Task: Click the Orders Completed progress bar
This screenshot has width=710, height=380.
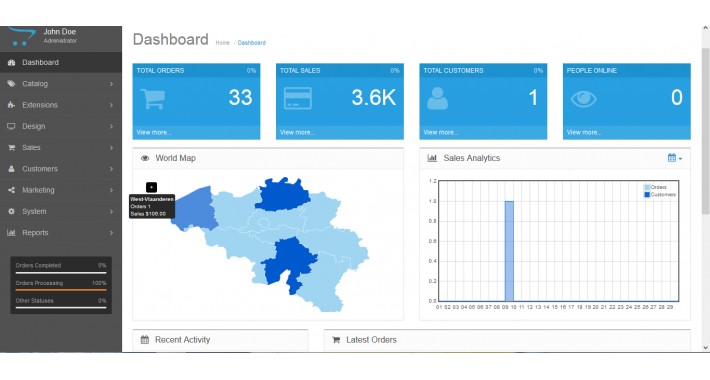Action: (61, 273)
